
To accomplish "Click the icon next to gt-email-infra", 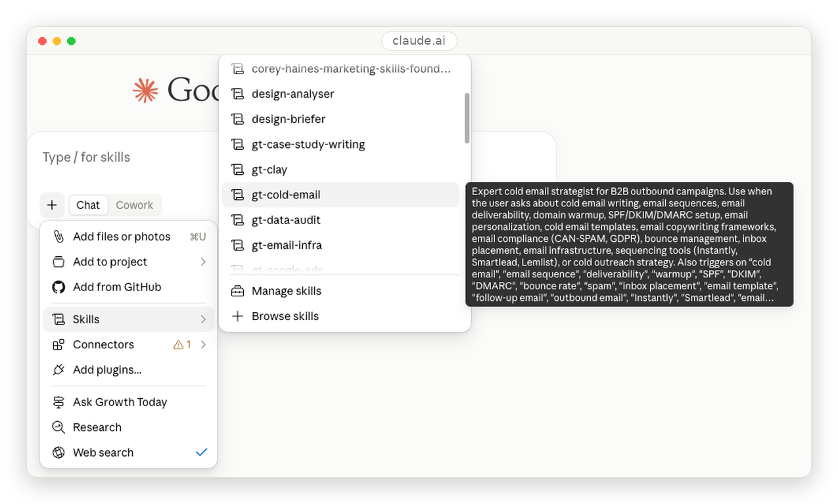I will click(237, 245).
